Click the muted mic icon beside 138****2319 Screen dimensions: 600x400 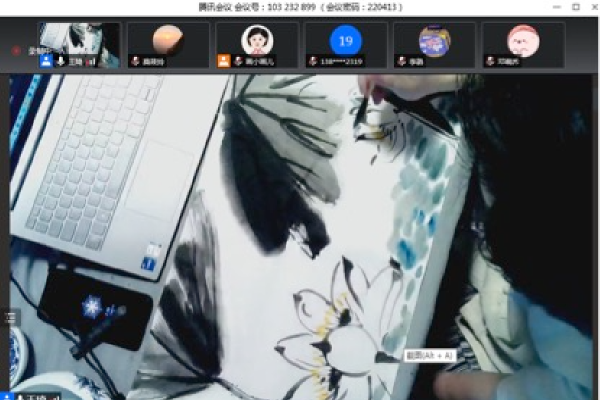tap(313, 61)
